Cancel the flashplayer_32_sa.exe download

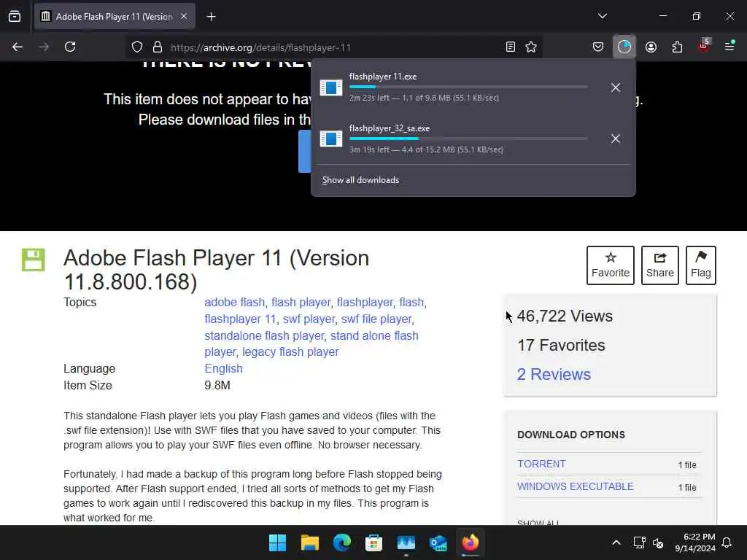tap(616, 139)
